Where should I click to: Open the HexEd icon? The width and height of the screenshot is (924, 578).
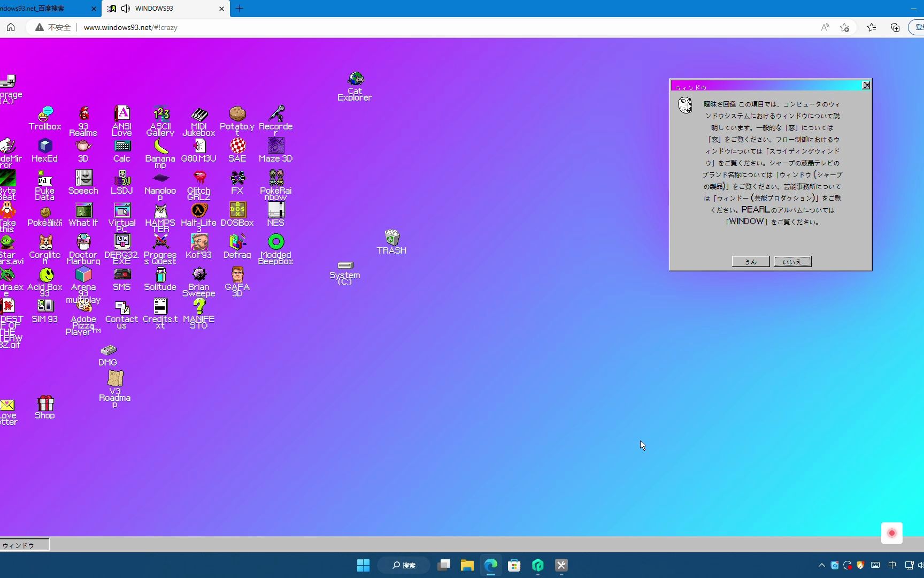[x=45, y=150]
